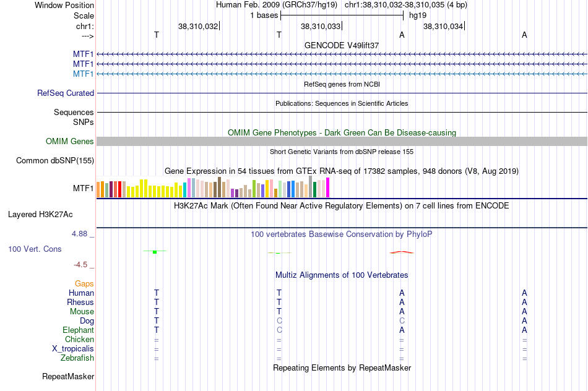
Task: Click the ---> strand direction arrow
Action: coord(87,36)
